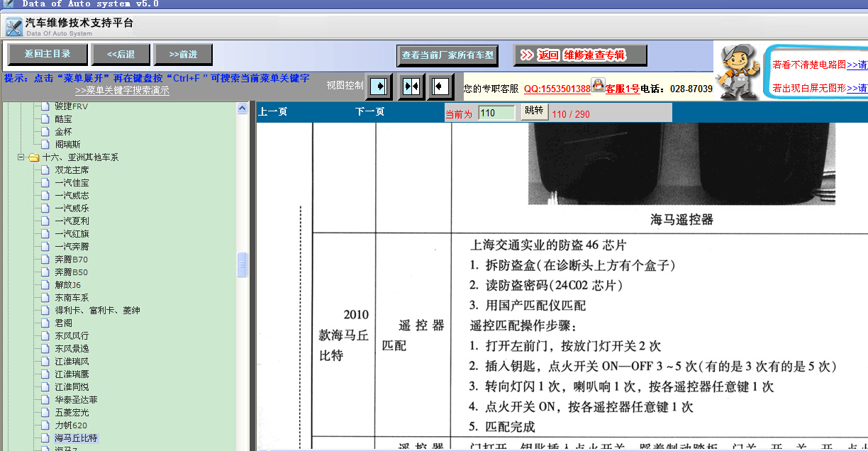
Task: Open the 酷宝 tree item
Action: pyautogui.click(x=63, y=119)
